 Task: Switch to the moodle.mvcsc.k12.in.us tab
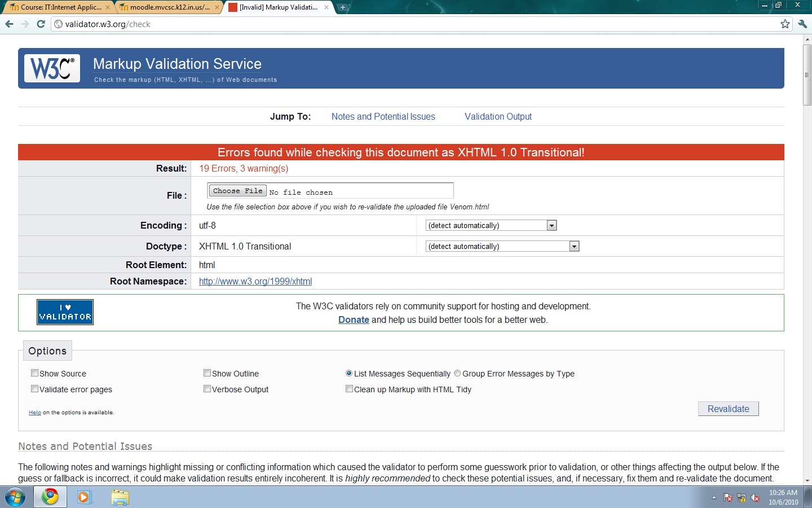(169, 7)
